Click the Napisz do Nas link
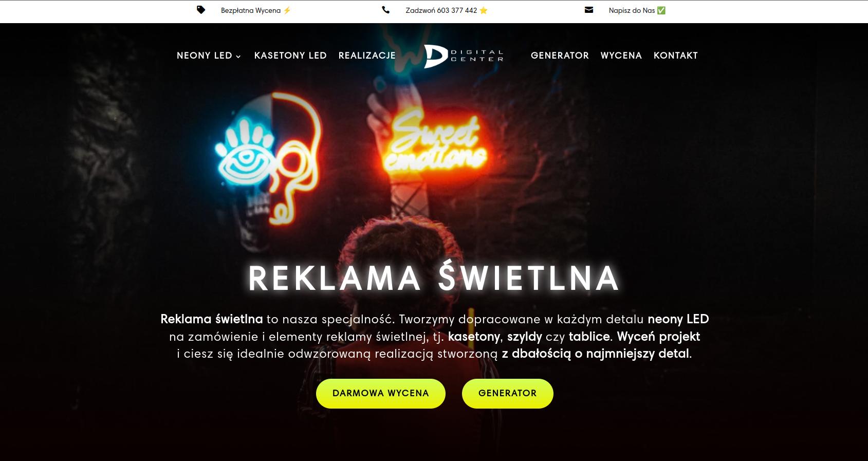Image resolution: width=868 pixels, height=461 pixels. click(632, 10)
